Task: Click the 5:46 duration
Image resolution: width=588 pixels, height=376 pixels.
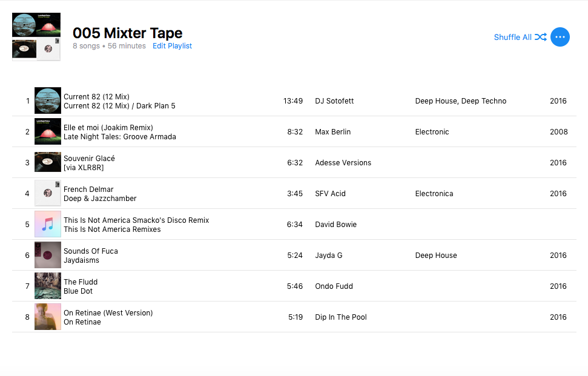Action: tap(295, 286)
